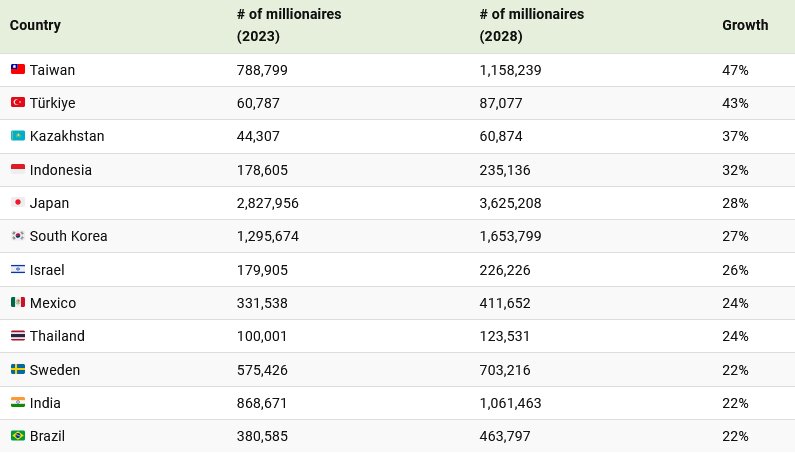Click the India flag icon

[17, 403]
